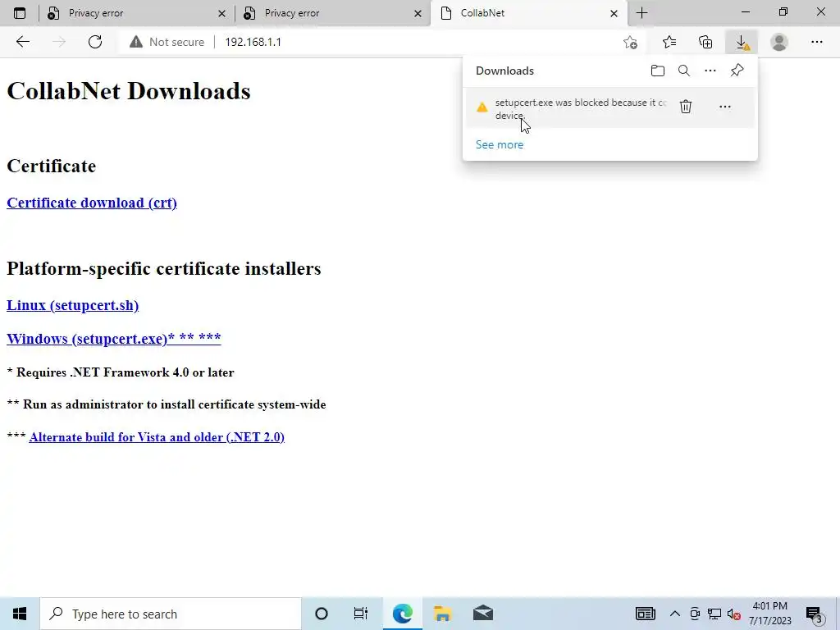Open a new browser tab
This screenshot has width=840, height=630.
[641, 13]
